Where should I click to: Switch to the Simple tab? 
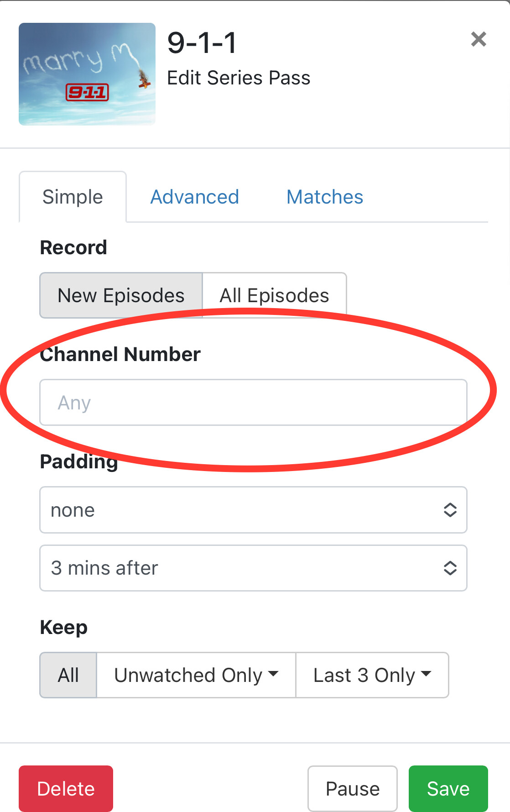click(73, 197)
